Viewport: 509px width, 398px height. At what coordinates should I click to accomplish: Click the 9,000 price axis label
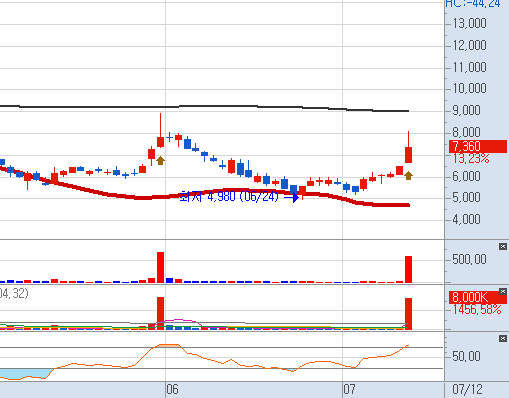(466, 110)
